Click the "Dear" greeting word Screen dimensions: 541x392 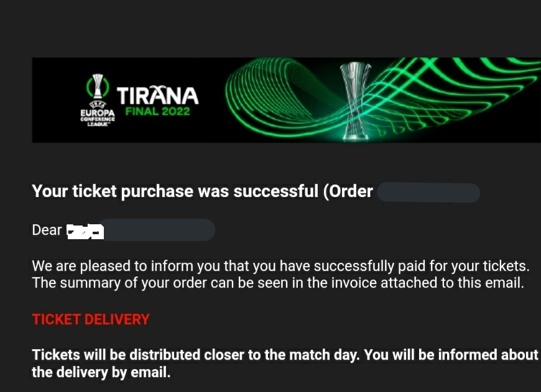click(x=47, y=230)
